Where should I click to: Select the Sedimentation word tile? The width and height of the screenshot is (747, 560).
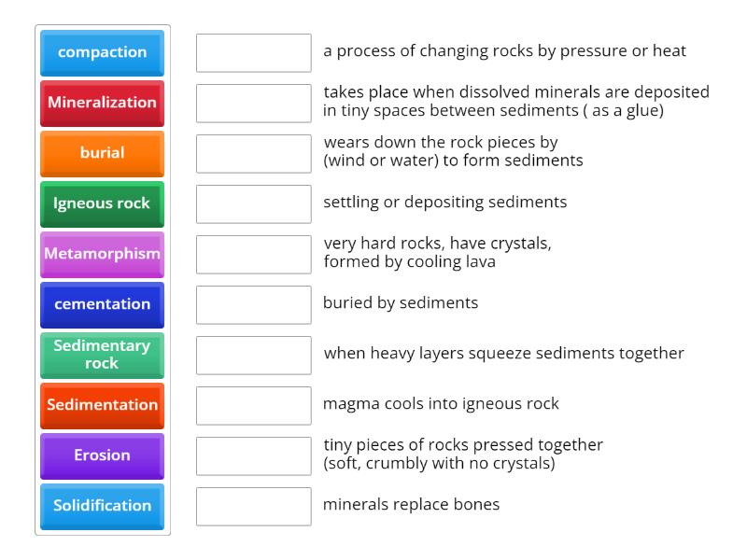click(x=101, y=405)
